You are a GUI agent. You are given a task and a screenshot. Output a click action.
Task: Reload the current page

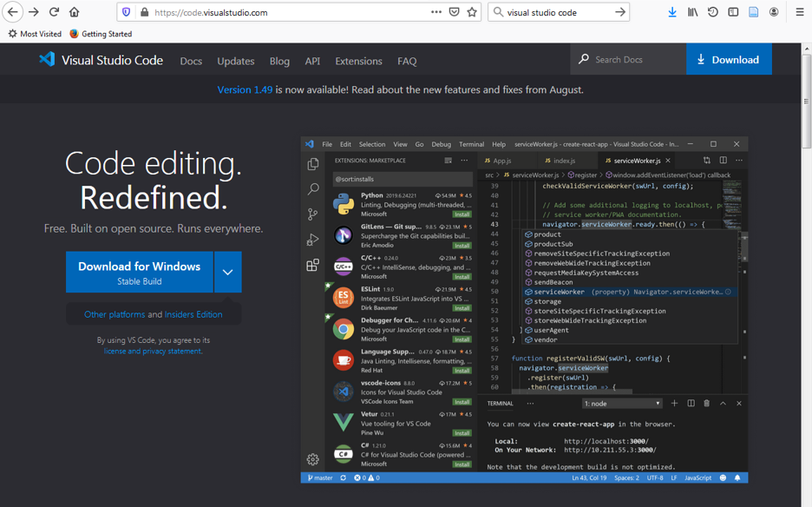54,12
